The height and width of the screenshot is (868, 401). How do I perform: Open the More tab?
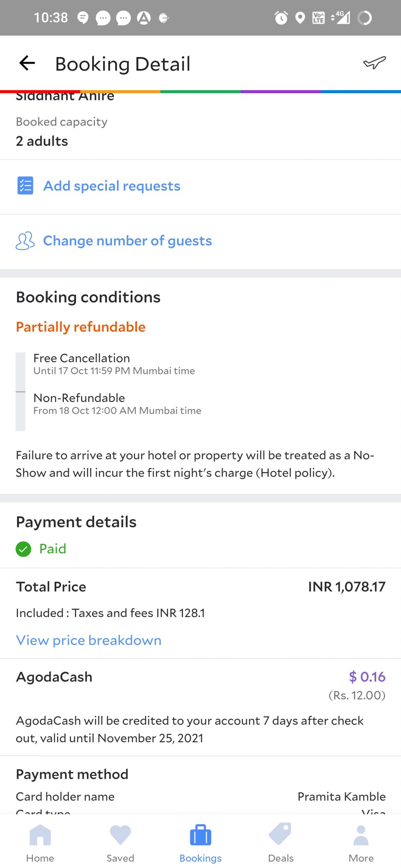pyautogui.click(x=361, y=843)
